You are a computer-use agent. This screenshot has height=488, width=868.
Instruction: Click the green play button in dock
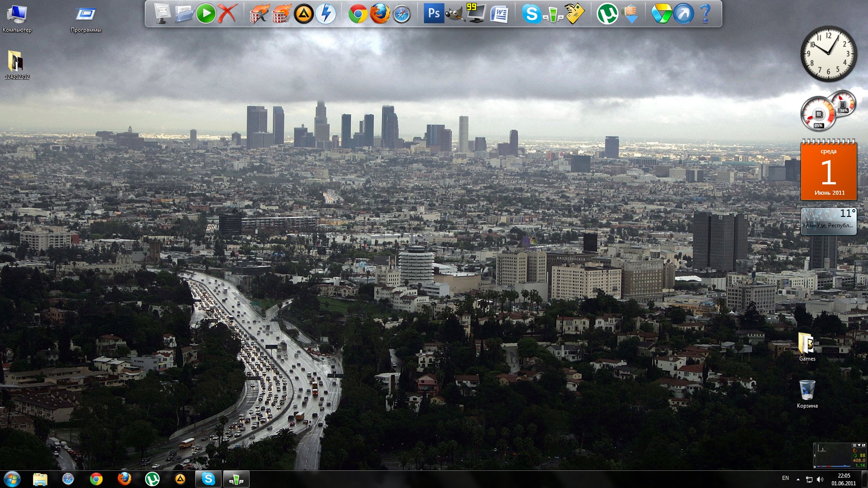point(206,14)
